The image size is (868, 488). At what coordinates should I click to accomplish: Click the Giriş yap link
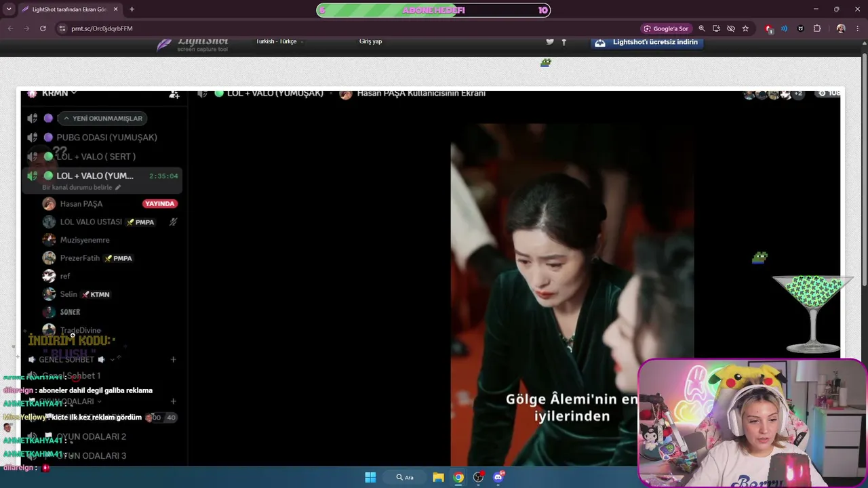pos(370,41)
